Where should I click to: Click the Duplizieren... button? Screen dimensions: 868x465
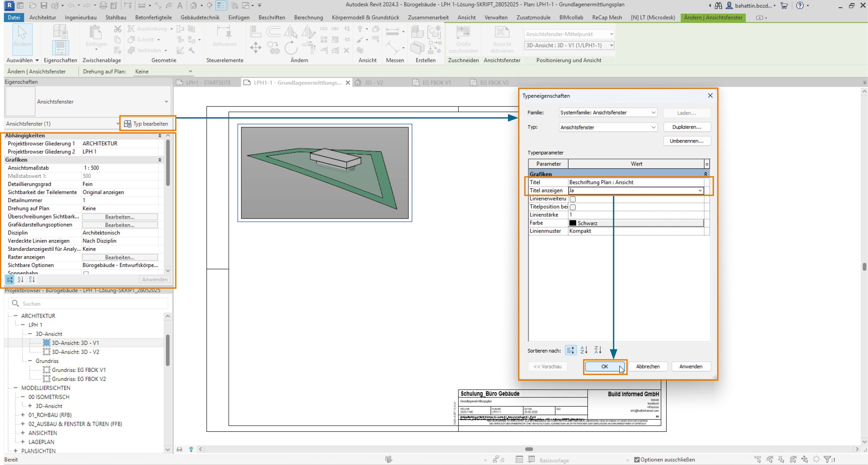(x=687, y=127)
